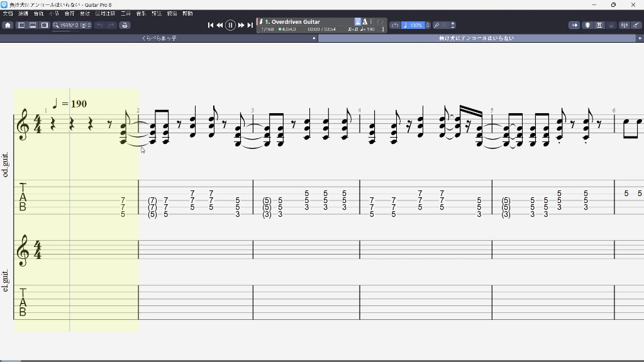Click the tempo 190 display in LCD
Image resolution: width=644 pixels, height=362 pixels.
(x=367, y=30)
